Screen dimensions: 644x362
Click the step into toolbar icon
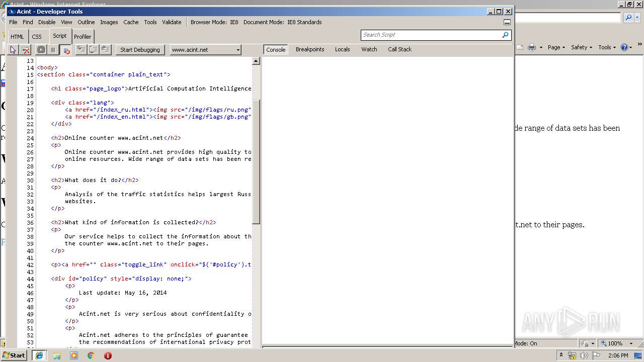click(x=81, y=50)
